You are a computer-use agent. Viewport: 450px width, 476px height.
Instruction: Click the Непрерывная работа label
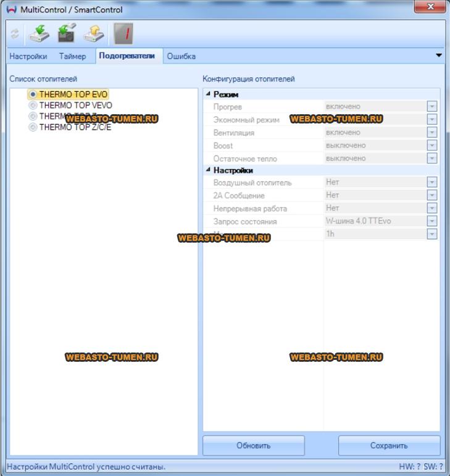250,209
